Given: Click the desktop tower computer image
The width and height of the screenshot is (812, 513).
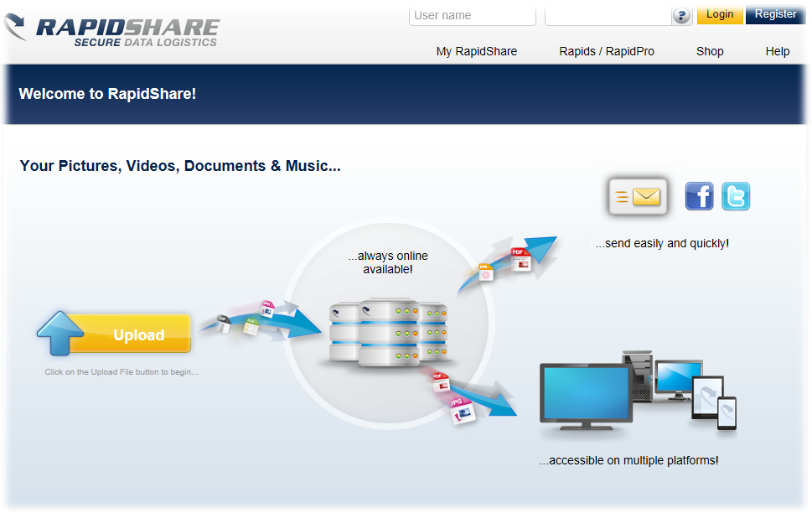Looking at the screenshot, I should [639, 376].
